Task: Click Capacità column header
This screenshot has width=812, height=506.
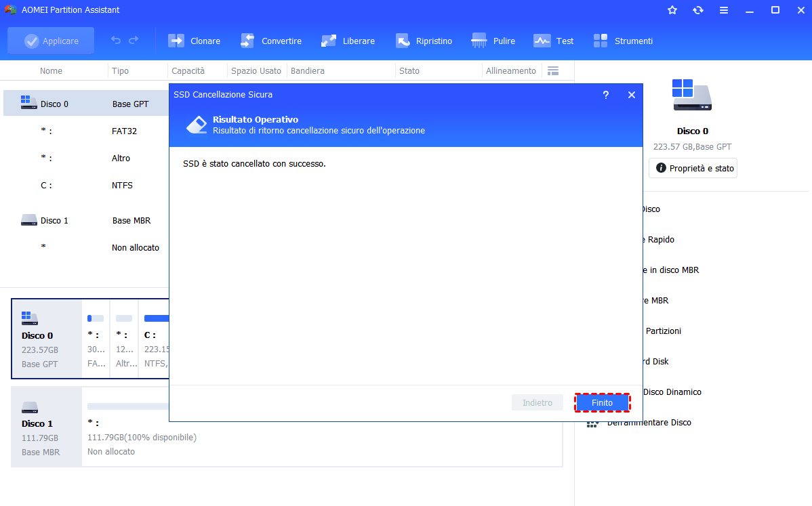Action: pyautogui.click(x=188, y=71)
